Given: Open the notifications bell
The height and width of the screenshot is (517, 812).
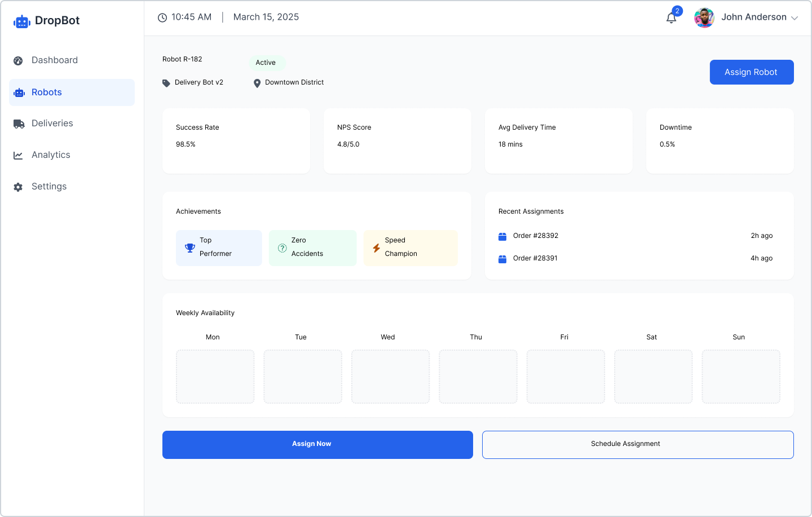Looking at the screenshot, I should (x=671, y=18).
